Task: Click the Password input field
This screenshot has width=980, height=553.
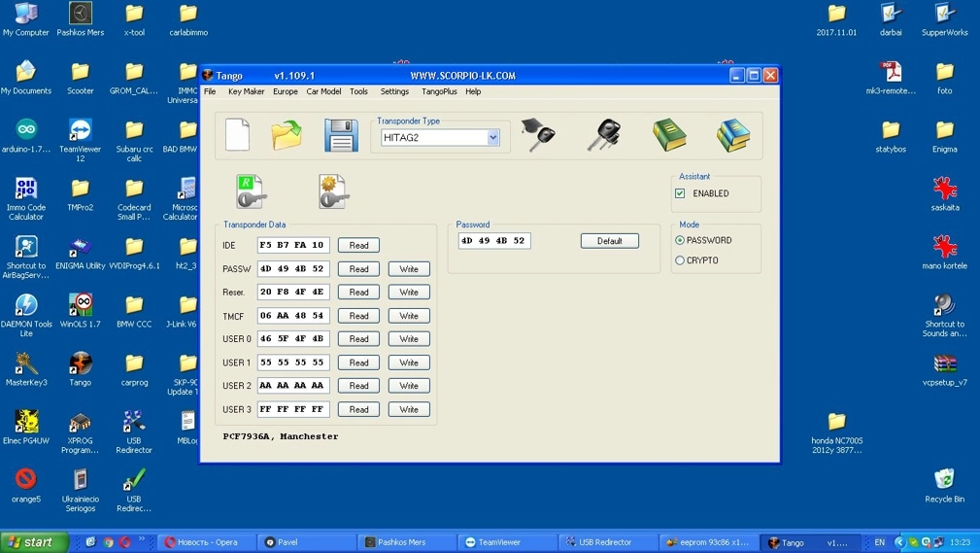Action: [494, 241]
